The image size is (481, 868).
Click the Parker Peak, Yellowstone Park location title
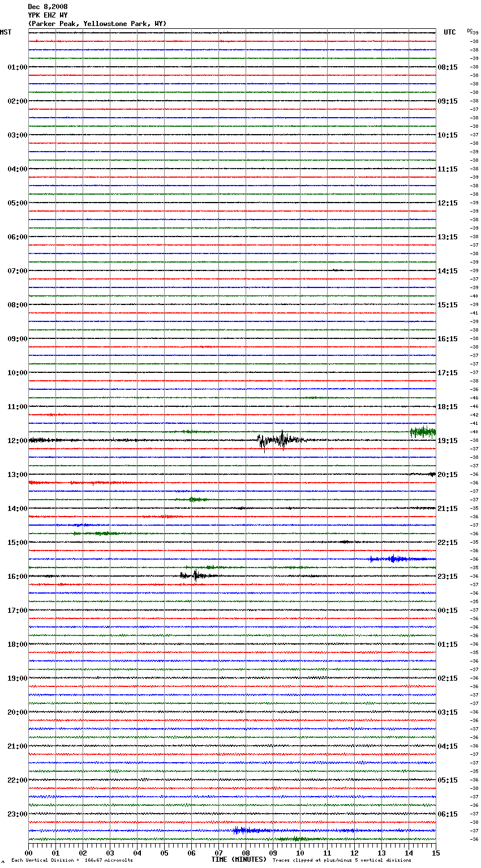coord(97,24)
